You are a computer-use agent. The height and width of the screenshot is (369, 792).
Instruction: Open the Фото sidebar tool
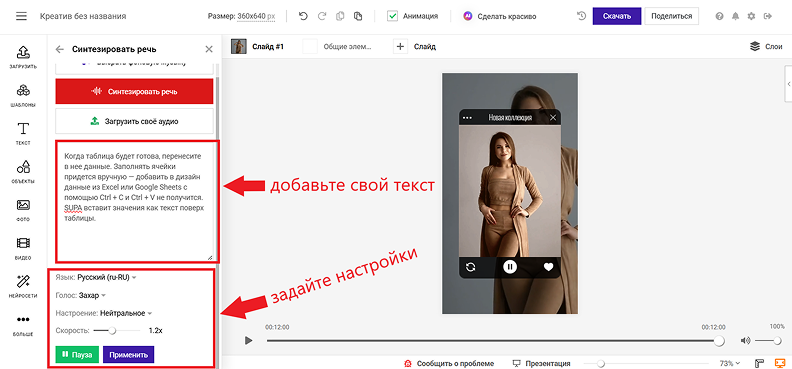pos(23,210)
